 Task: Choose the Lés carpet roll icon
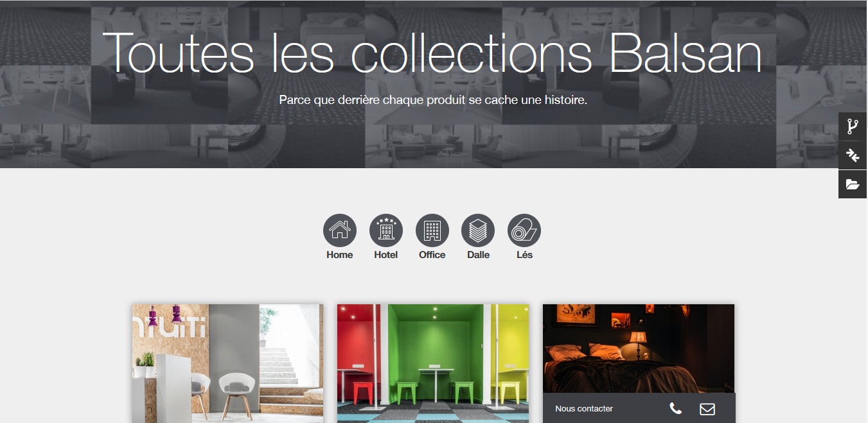coord(524,230)
